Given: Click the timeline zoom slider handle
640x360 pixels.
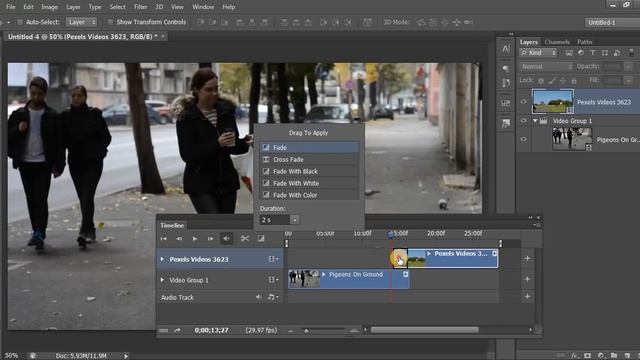Looking at the screenshot, I should pos(306,331).
